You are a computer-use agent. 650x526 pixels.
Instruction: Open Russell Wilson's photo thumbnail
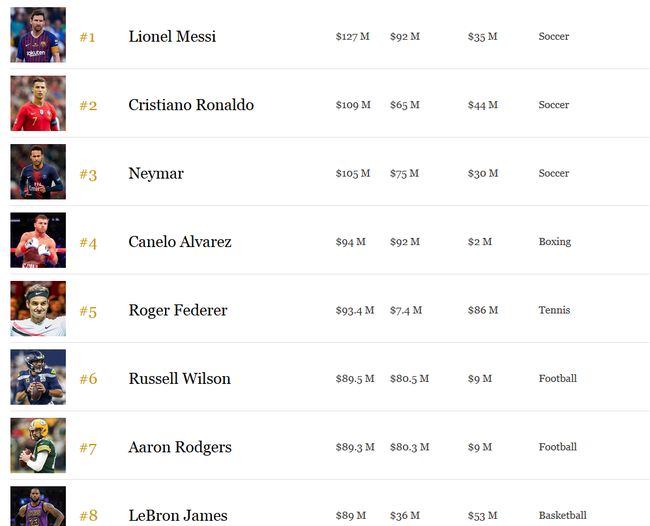38,377
